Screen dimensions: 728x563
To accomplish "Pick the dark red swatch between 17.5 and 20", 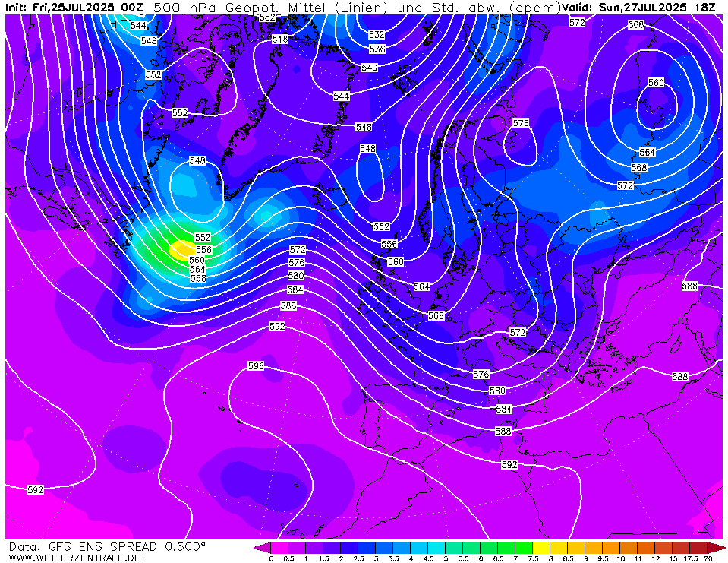I will coord(699,548).
